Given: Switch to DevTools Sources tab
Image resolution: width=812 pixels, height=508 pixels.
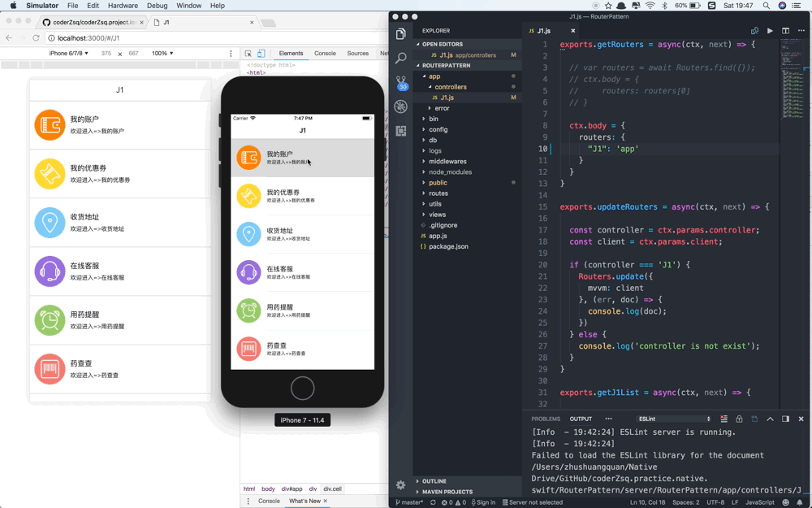Looking at the screenshot, I should coord(358,54).
